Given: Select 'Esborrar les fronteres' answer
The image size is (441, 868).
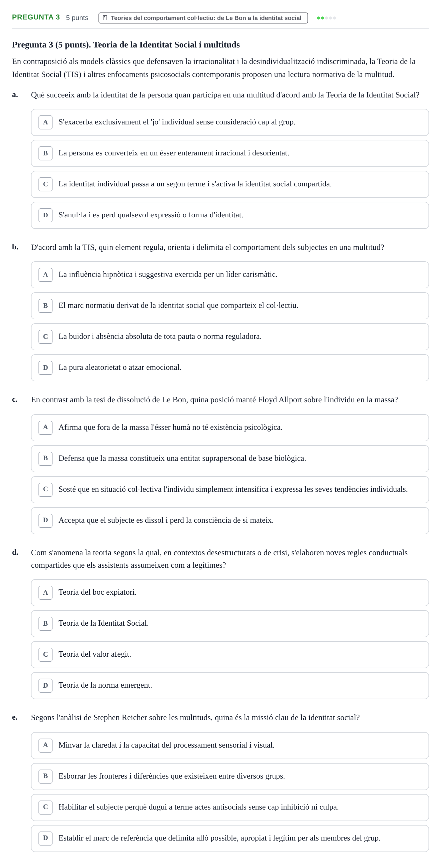Looking at the screenshot, I should [x=229, y=776].
